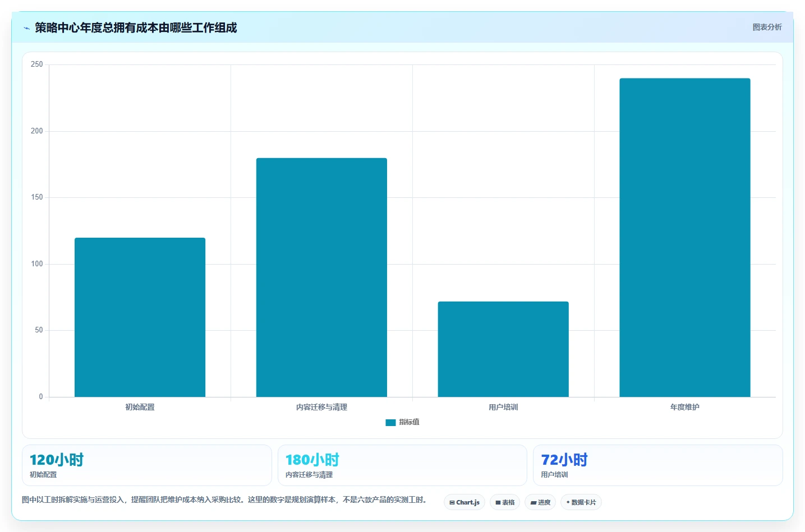Click the 内容迁移与清理 x-axis label
The image size is (805, 532).
click(x=321, y=407)
